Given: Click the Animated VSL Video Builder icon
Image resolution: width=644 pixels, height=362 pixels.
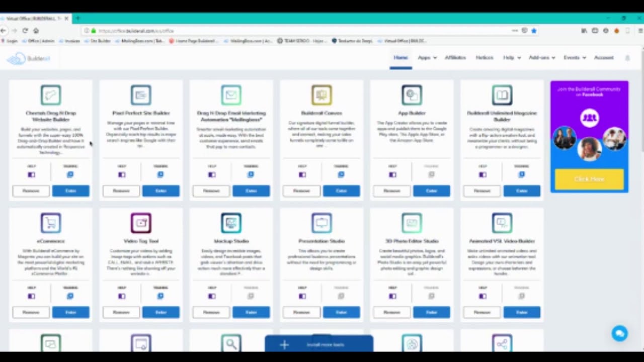Looking at the screenshot, I should pos(502,223).
